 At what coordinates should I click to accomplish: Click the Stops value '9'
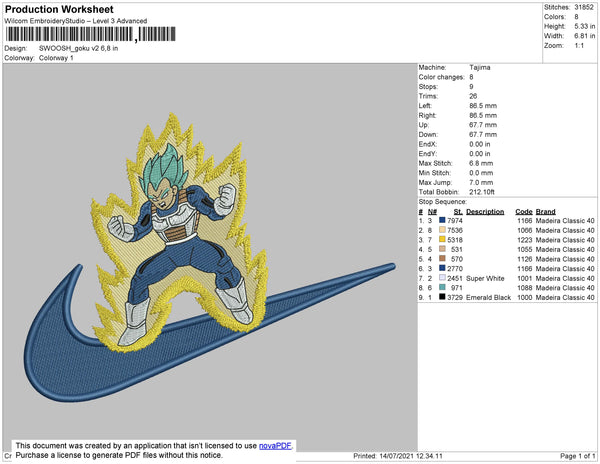[471, 86]
